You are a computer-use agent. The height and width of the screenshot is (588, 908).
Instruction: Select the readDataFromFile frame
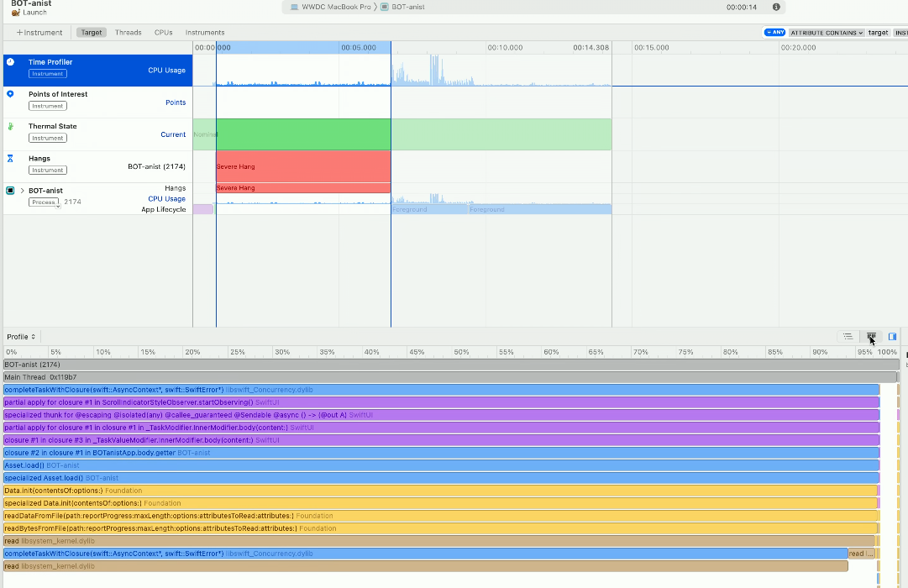[441, 516]
